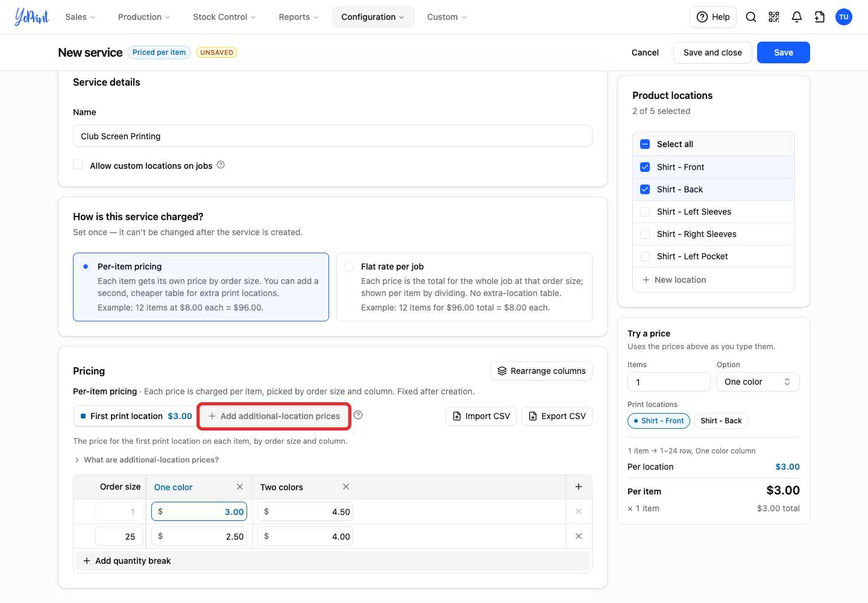Open the Production menu

pyautogui.click(x=144, y=17)
